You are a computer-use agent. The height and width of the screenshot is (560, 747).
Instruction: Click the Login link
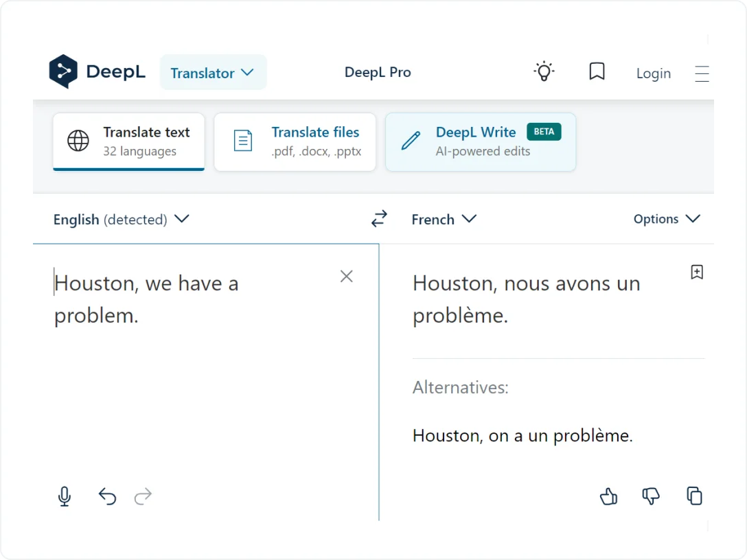tap(653, 73)
